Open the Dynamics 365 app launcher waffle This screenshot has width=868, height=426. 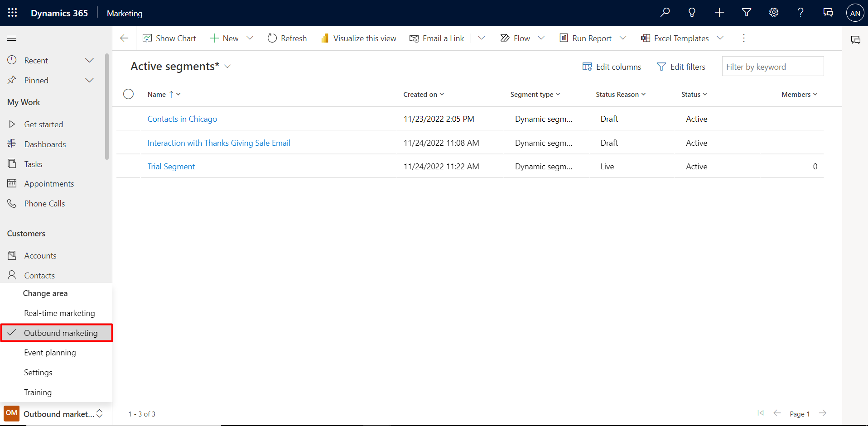click(x=12, y=12)
